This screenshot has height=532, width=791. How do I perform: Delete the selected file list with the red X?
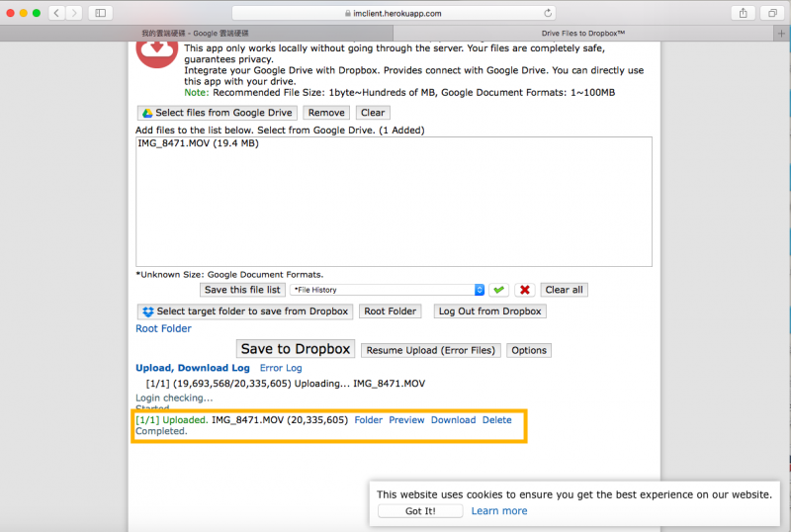click(525, 290)
